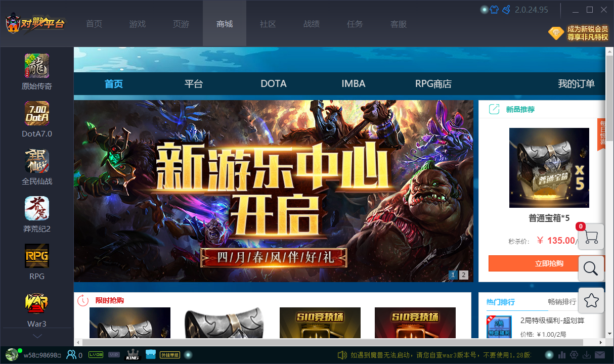614x364 pixels.
Task: Open the settings gear in status bar
Action: click(x=575, y=355)
